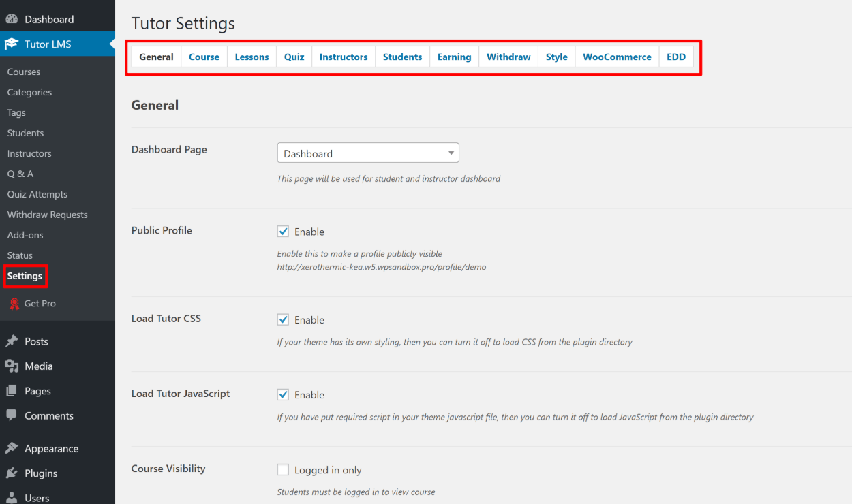
Task: Switch to the General tab
Action: coord(156,57)
